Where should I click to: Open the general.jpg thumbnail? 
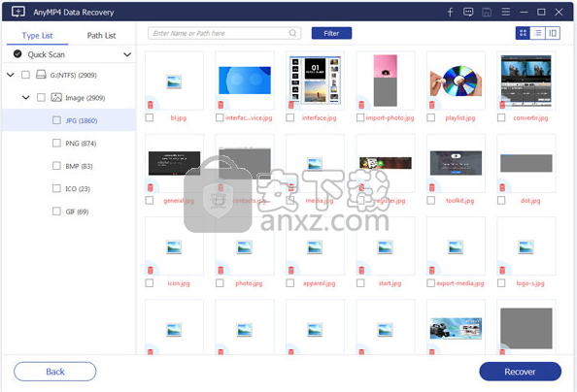tap(174, 163)
